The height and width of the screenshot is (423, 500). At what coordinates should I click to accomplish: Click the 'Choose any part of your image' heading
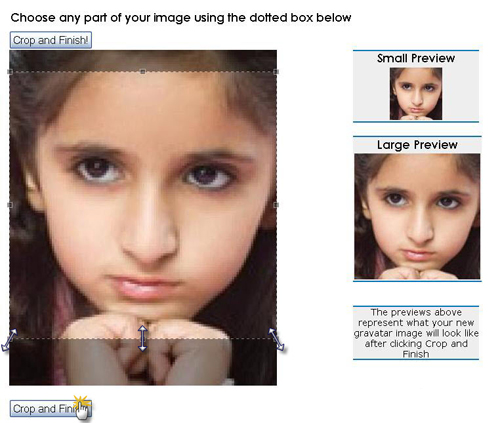(181, 18)
